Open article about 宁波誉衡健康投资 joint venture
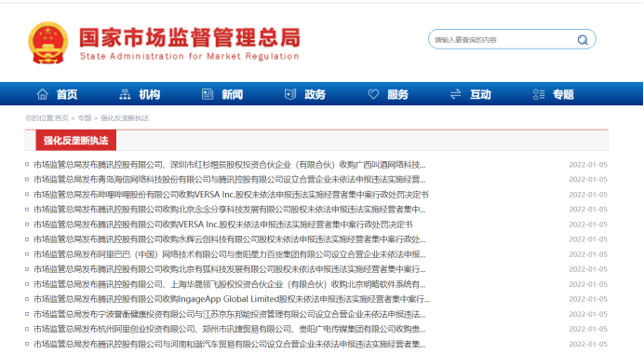The image size is (644, 354). tap(230, 314)
